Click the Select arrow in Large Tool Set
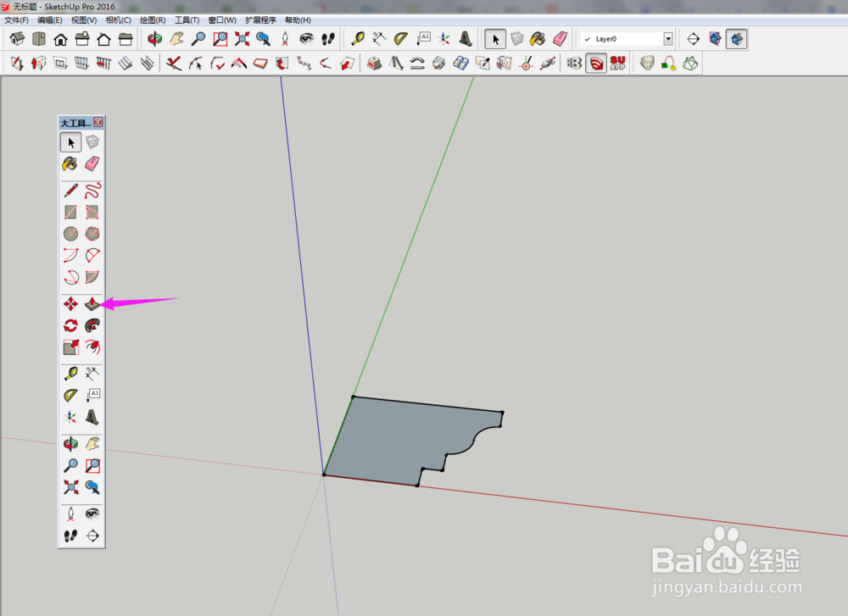Screen dimensions: 848x616 [71, 142]
